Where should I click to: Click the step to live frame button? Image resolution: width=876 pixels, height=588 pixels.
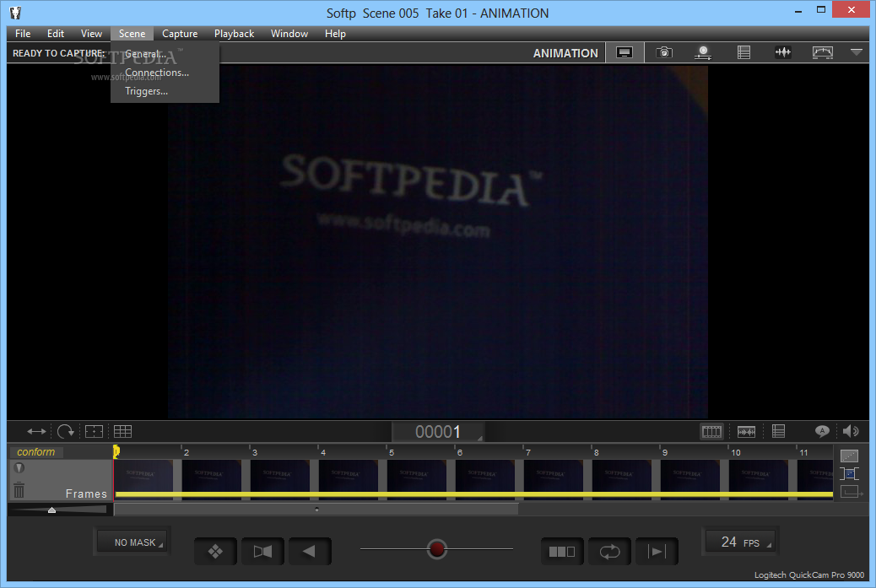657,552
